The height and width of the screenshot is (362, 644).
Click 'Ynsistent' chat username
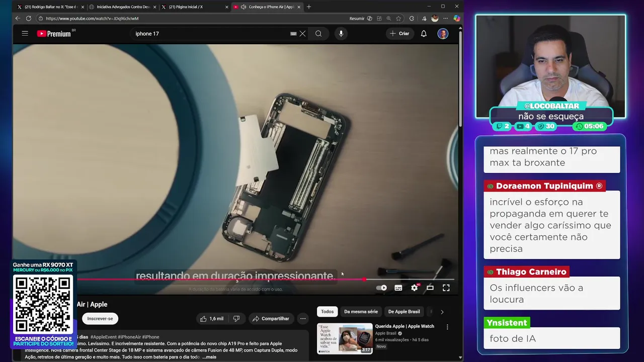click(x=507, y=323)
